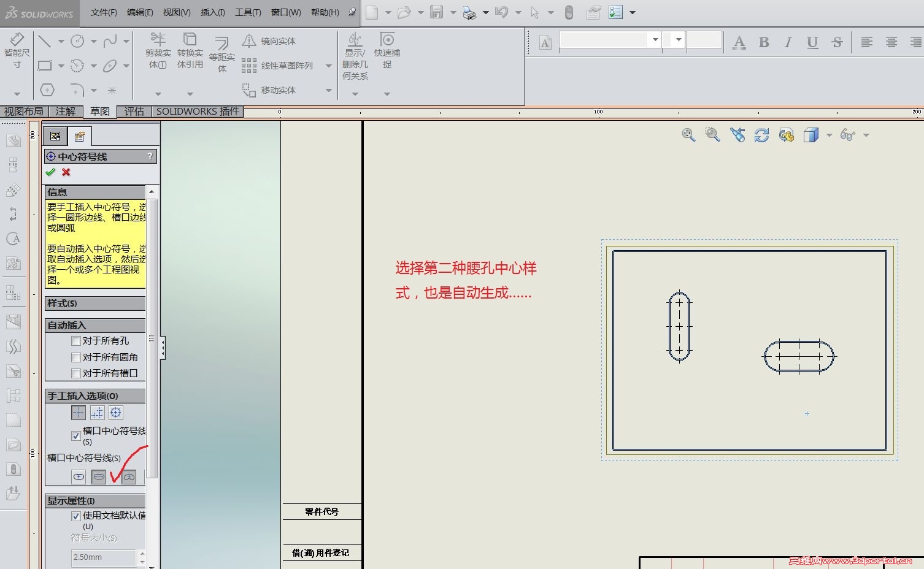Expand display style dropdown beside cube icon
The image size is (924, 569).
829,135
